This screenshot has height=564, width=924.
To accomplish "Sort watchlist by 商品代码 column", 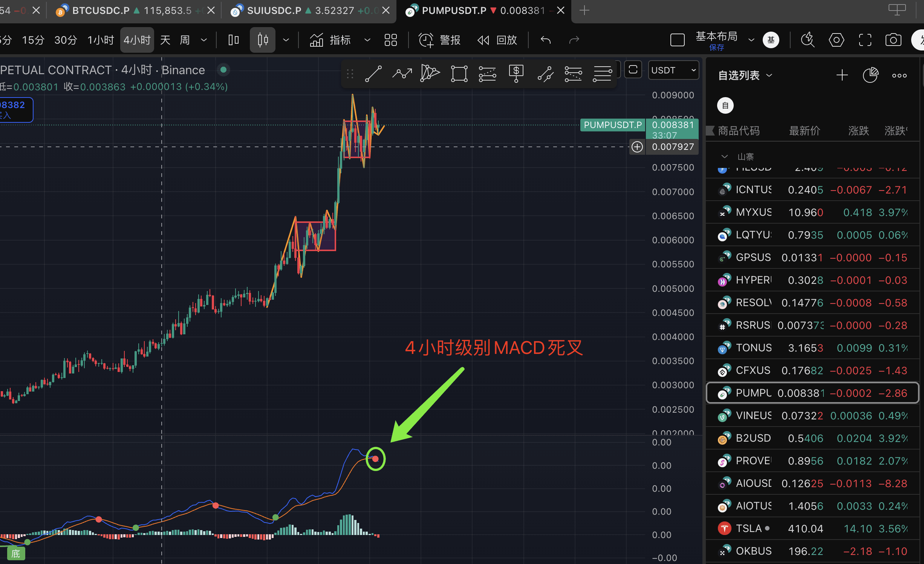I will coord(739,131).
